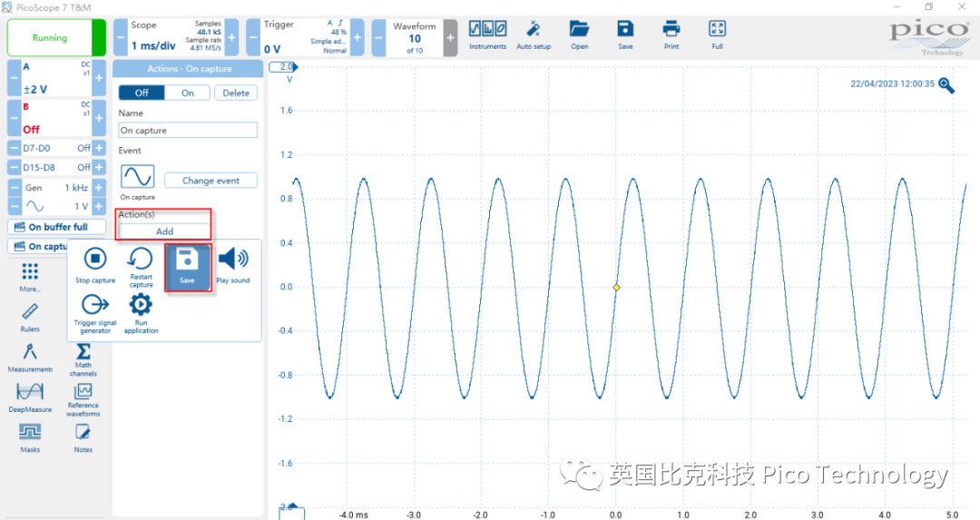Click the Name field containing On capture
Screen dimensions: 980x520
(x=188, y=130)
